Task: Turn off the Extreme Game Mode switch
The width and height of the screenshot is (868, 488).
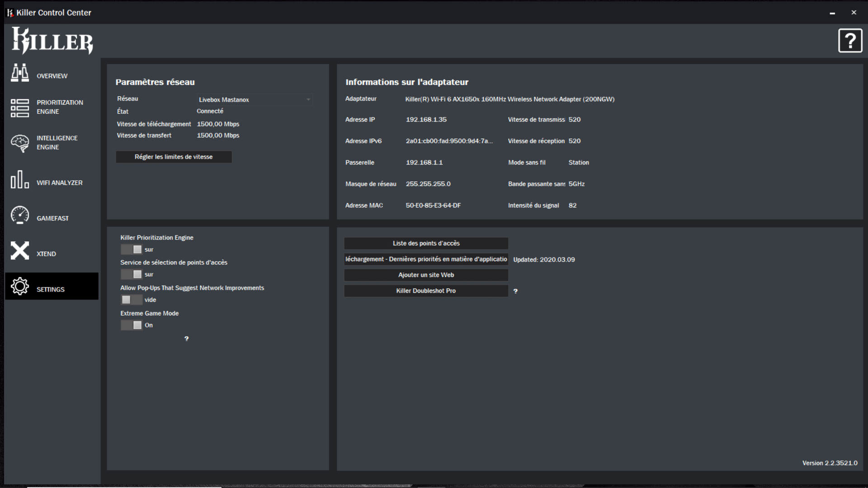Action: 132,325
